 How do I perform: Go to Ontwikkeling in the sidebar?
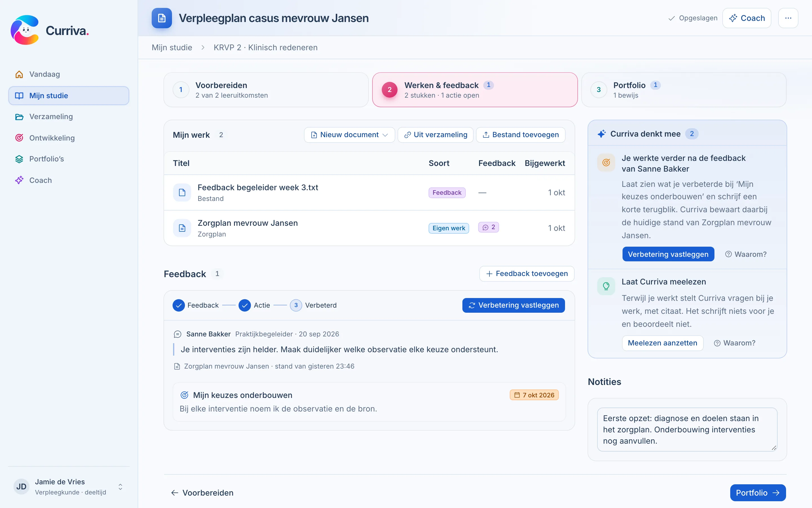click(69, 138)
